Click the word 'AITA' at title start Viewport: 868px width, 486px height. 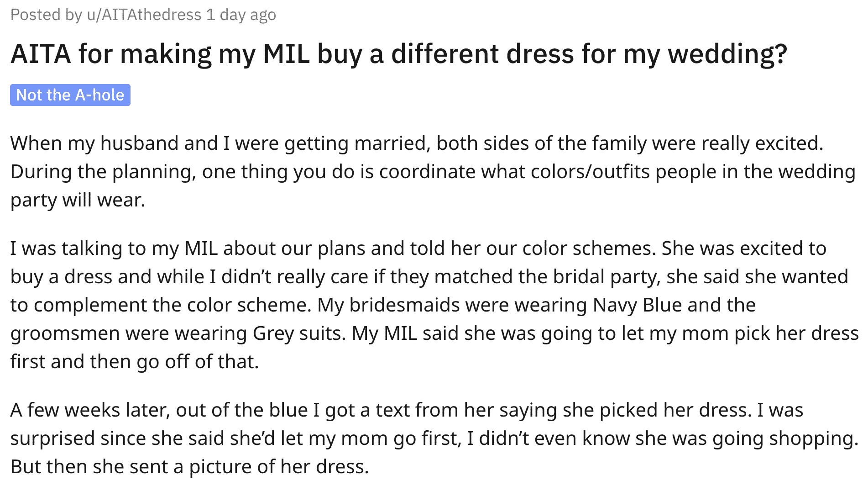click(x=41, y=54)
